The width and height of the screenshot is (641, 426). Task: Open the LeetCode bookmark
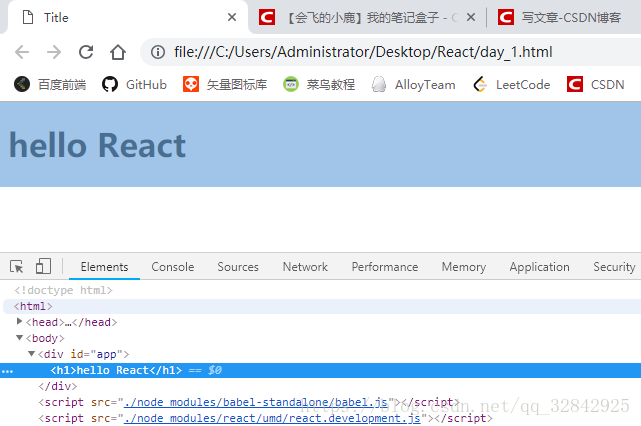[511, 85]
